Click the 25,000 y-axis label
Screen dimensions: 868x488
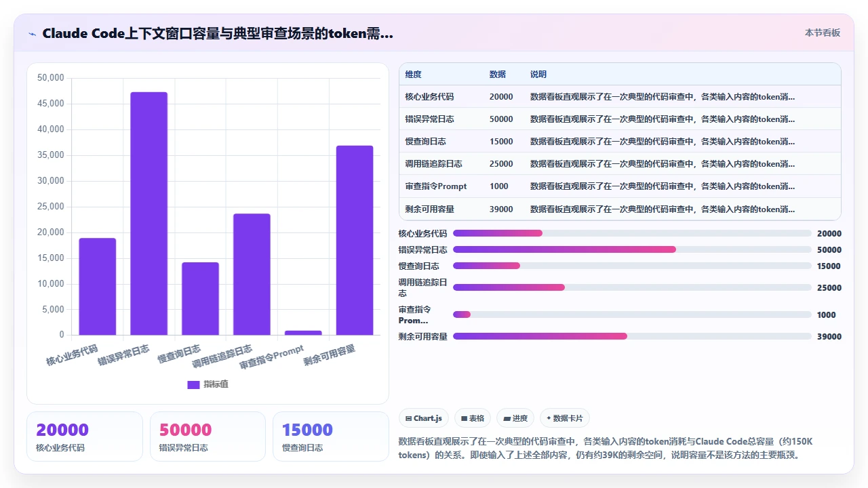(x=50, y=207)
